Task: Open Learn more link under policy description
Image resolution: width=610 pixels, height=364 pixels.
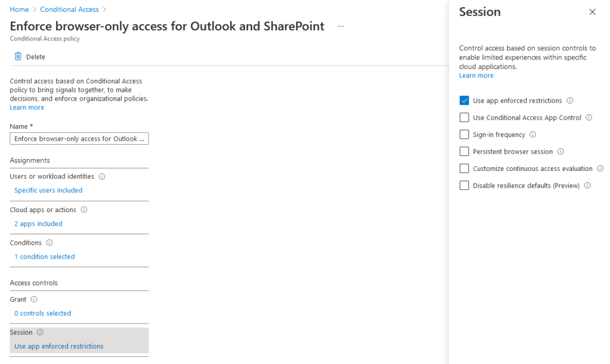Action: (x=27, y=107)
